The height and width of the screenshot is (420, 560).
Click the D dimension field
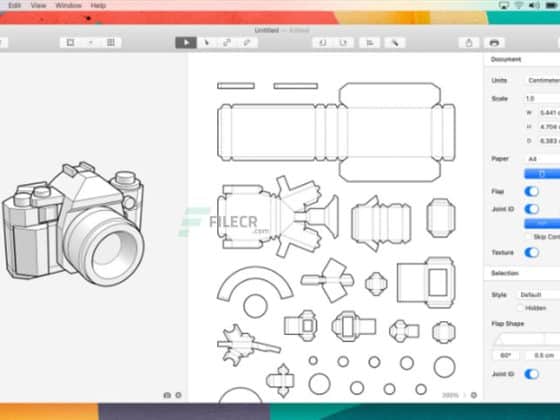548,141
